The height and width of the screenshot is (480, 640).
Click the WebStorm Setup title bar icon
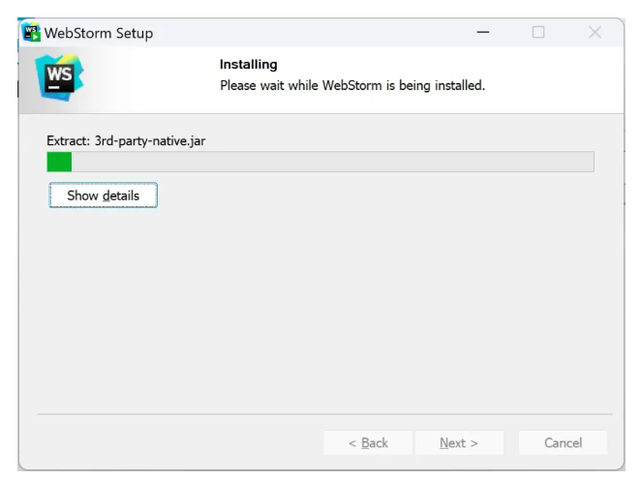[31, 33]
